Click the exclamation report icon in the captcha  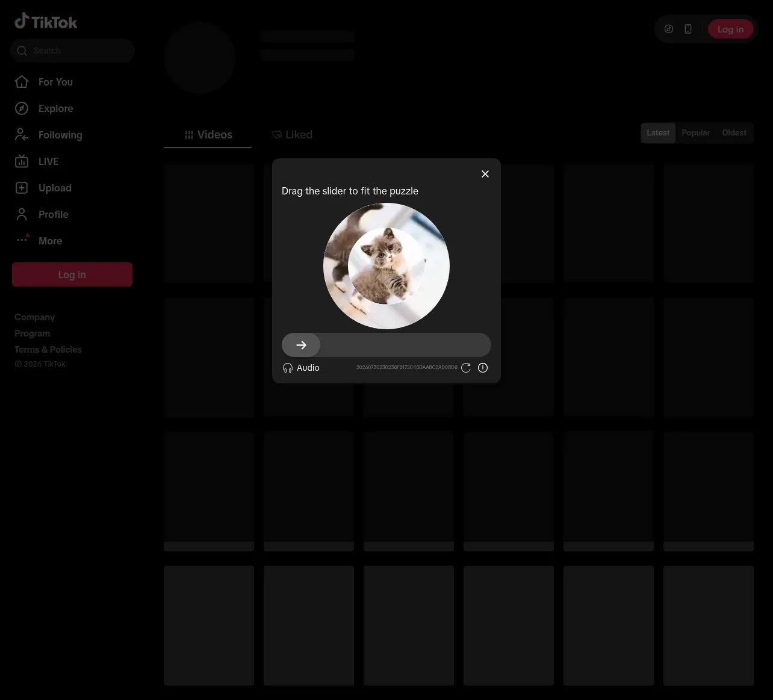pyautogui.click(x=483, y=368)
